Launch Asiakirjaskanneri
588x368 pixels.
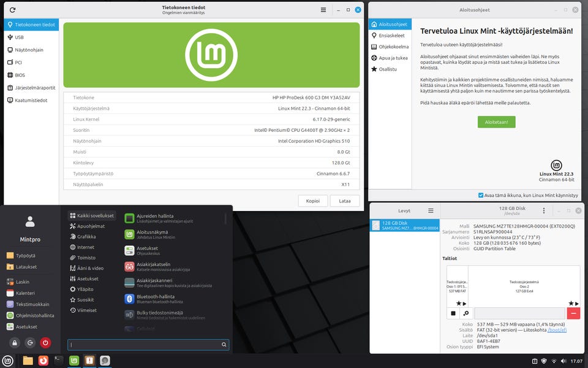coord(173,283)
